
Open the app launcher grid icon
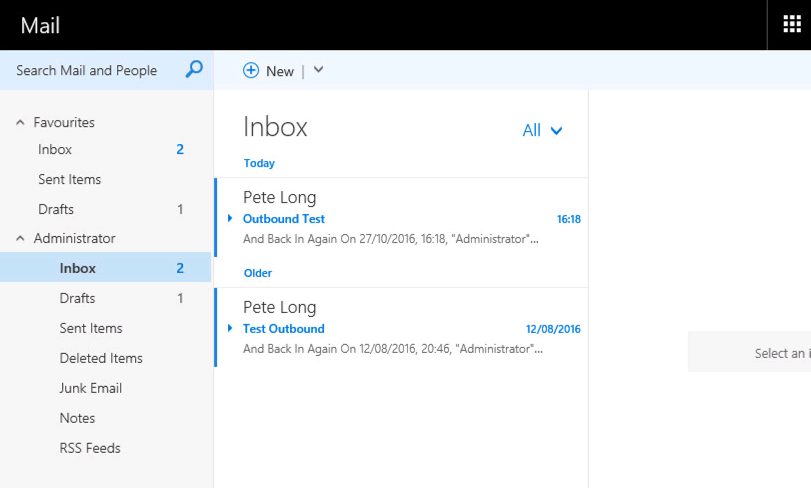pyautogui.click(x=791, y=24)
